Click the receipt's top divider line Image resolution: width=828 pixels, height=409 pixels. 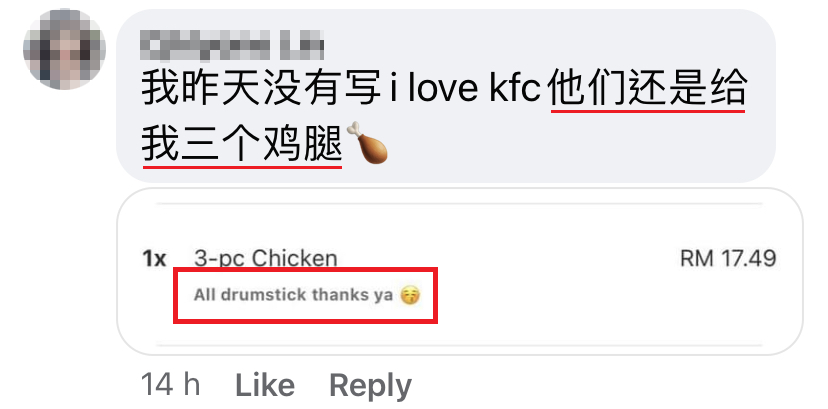click(459, 203)
